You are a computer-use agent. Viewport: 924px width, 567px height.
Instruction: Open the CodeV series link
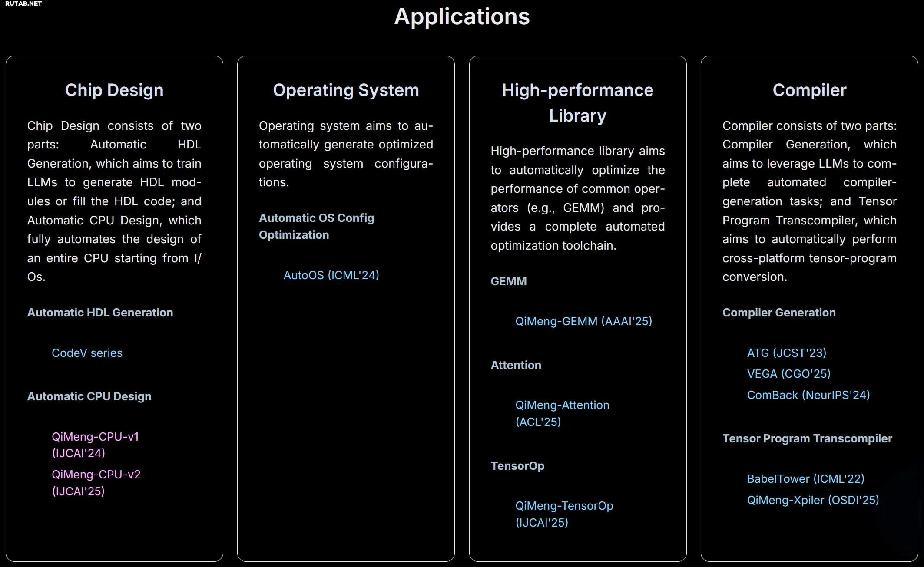pyautogui.click(x=87, y=353)
